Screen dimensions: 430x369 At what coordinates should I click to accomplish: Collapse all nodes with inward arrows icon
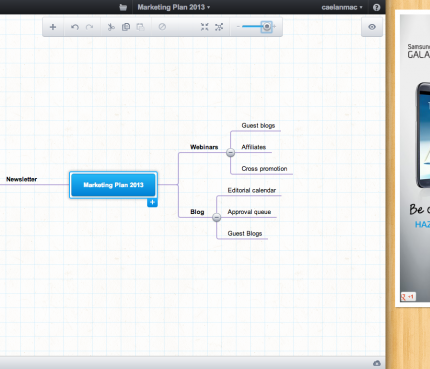[x=205, y=27]
